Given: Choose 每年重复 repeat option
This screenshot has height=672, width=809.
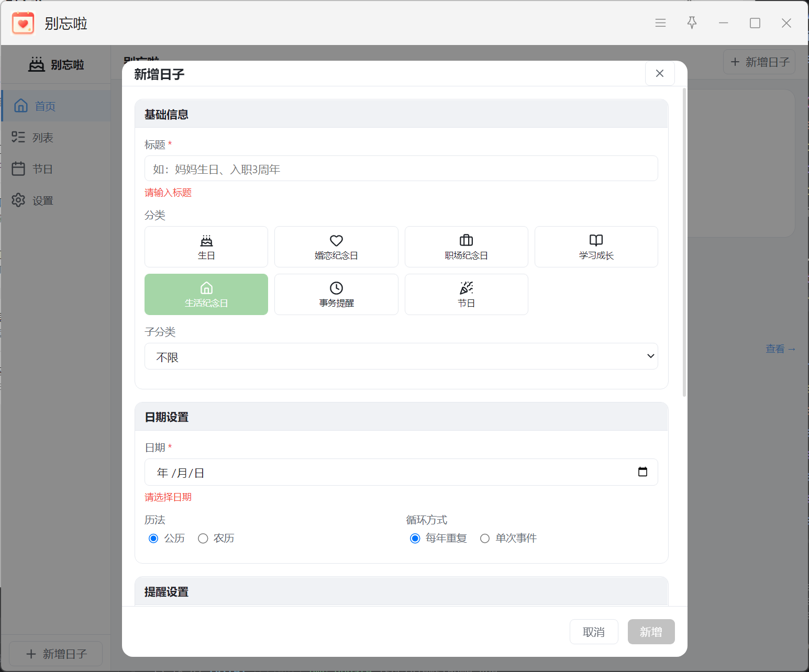Looking at the screenshot, I should (x=415, y=539).
